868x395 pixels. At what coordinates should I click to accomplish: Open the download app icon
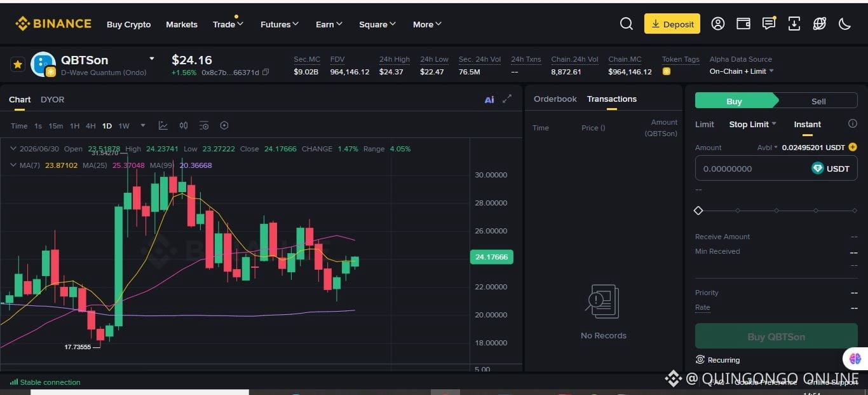(794, 24)
